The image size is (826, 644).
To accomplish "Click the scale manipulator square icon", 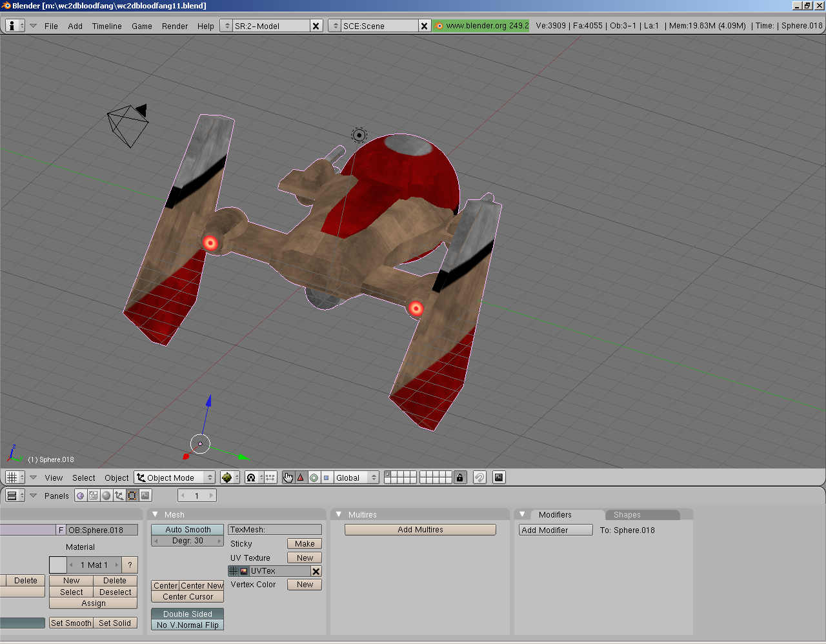I will pyautogui.click(x=327, y=478).
